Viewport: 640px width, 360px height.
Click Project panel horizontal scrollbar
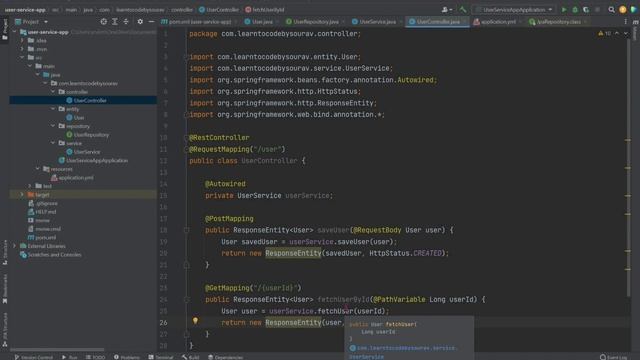tap(57, 349)
